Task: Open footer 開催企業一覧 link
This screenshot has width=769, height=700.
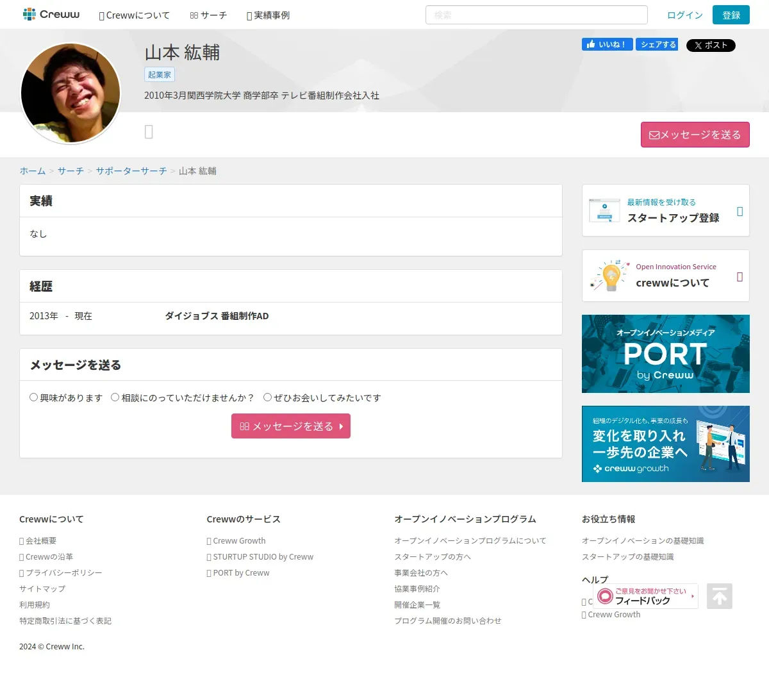Action: (x=417, y=605)
